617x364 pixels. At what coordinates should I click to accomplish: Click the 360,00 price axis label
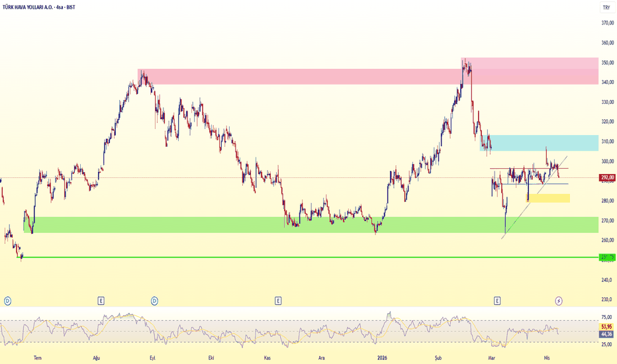point(608,42)
